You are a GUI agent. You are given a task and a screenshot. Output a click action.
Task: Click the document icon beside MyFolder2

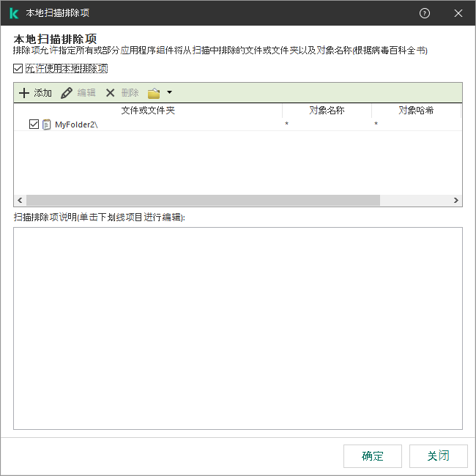click(x=47, y=124)
